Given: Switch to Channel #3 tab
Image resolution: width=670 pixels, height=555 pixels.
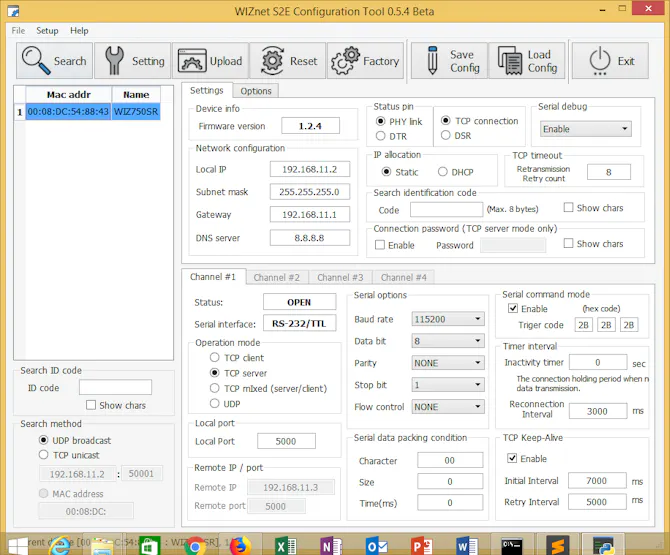Looking at the screenshot, I should 340,278.
